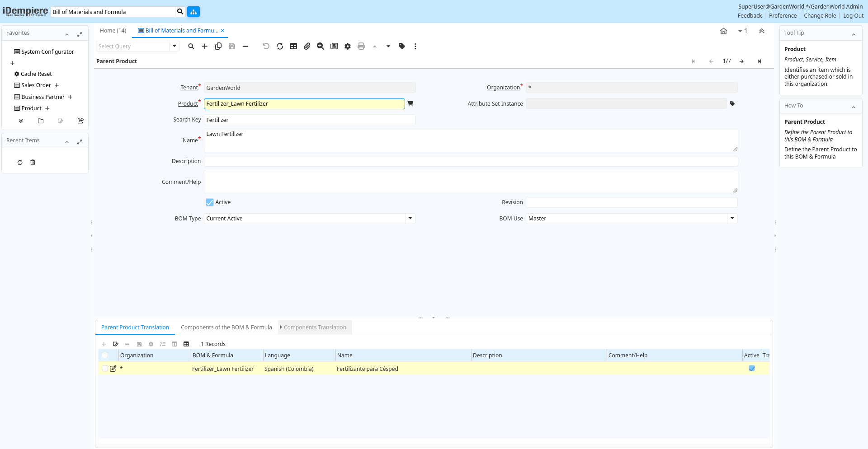Click the Process gear icon in the toolbar
This screenshot has height=449, width=868.
348,46
